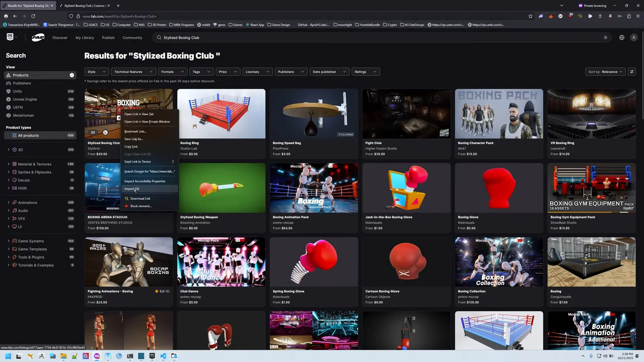This screenshot has width=644, height=362.
Task: Choose Inspect (Q) from context menu
Action: pyautogui.click(x=131, y=189)
